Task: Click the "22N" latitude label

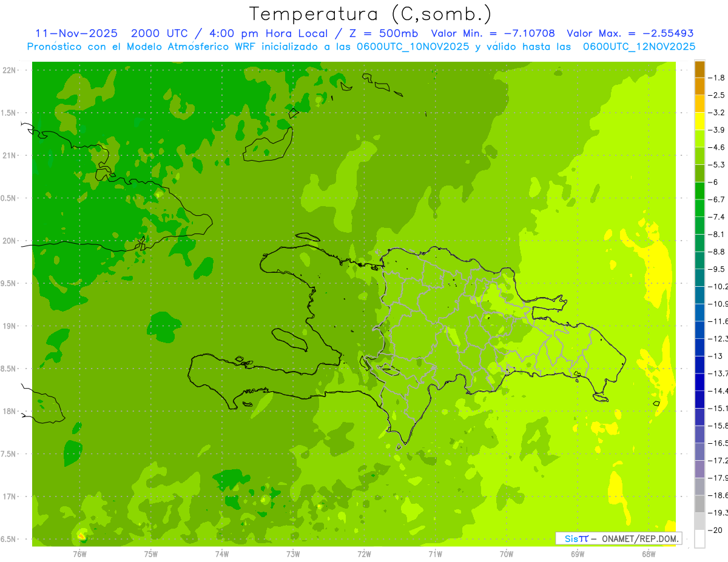Action: click(x=10, y=70)
